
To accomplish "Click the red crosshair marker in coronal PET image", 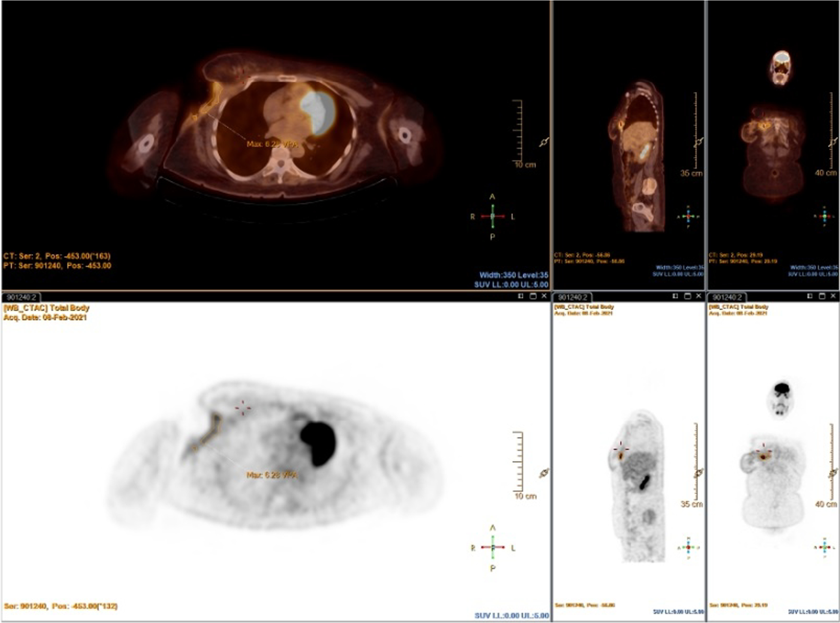I will point(763,451).
